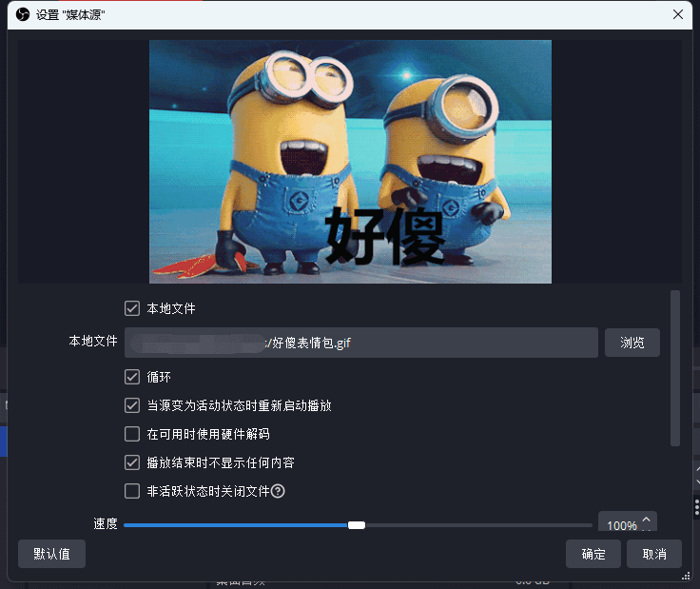
Task: Click the 浏览 browse button
Action: (x=632, y=343)
